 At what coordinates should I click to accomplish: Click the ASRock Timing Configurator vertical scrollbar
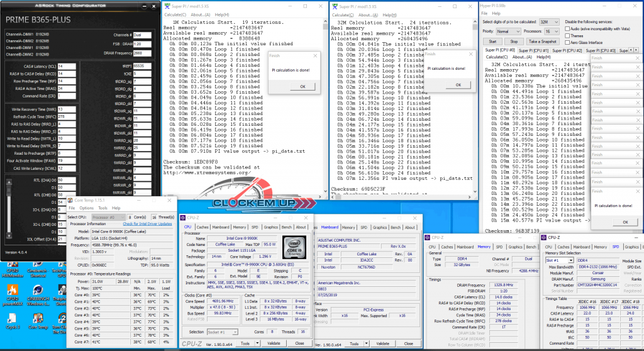tap(158, 126)
